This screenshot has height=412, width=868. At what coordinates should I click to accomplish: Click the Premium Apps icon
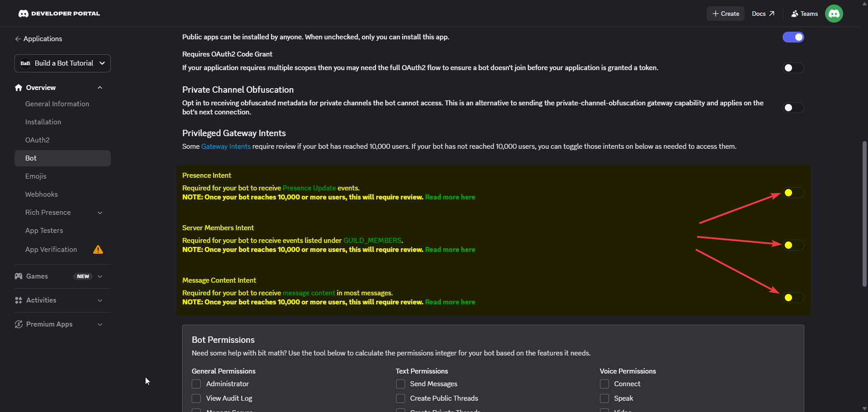(19, 324)
